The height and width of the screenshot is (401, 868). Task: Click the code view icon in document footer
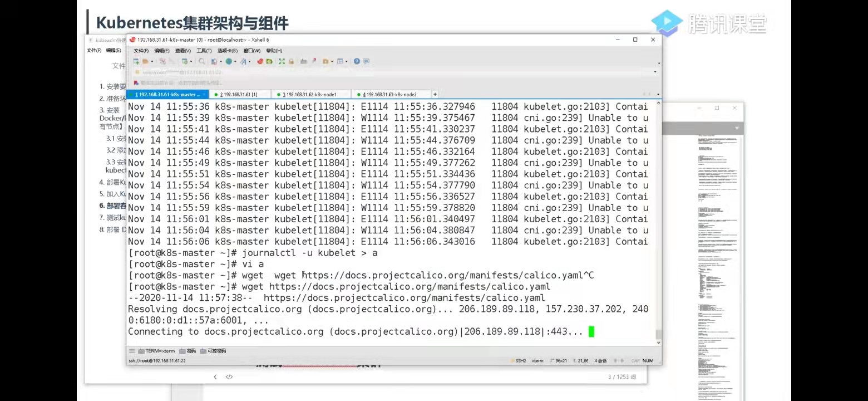(229, 377)
